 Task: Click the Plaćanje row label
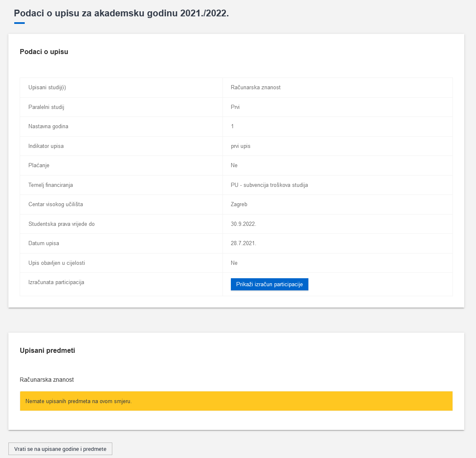(x=39, y=166)
